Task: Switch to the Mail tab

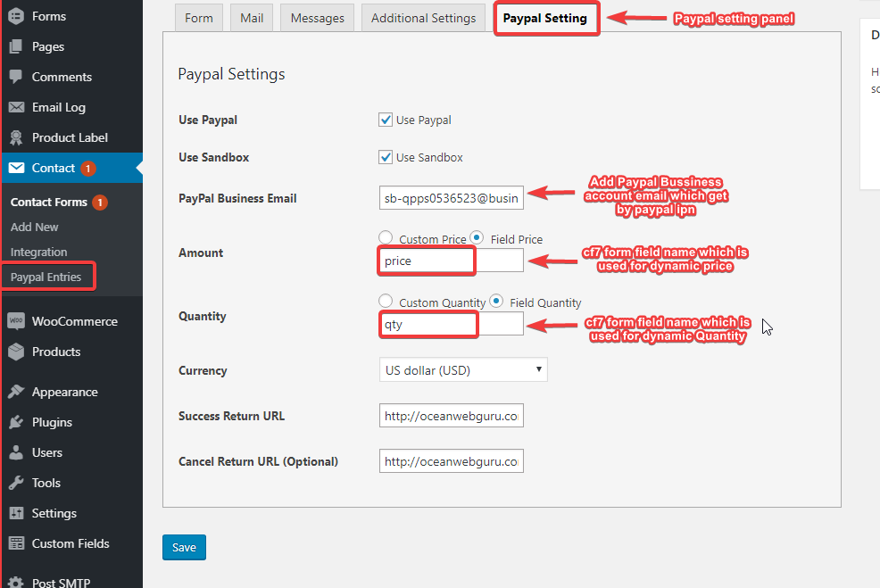Action: coord(252,18)
